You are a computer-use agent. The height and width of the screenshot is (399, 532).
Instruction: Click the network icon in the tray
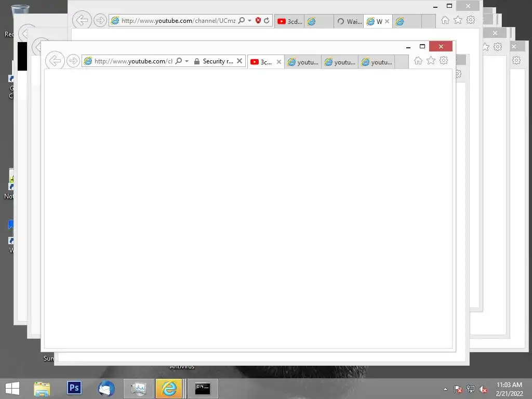471,389
